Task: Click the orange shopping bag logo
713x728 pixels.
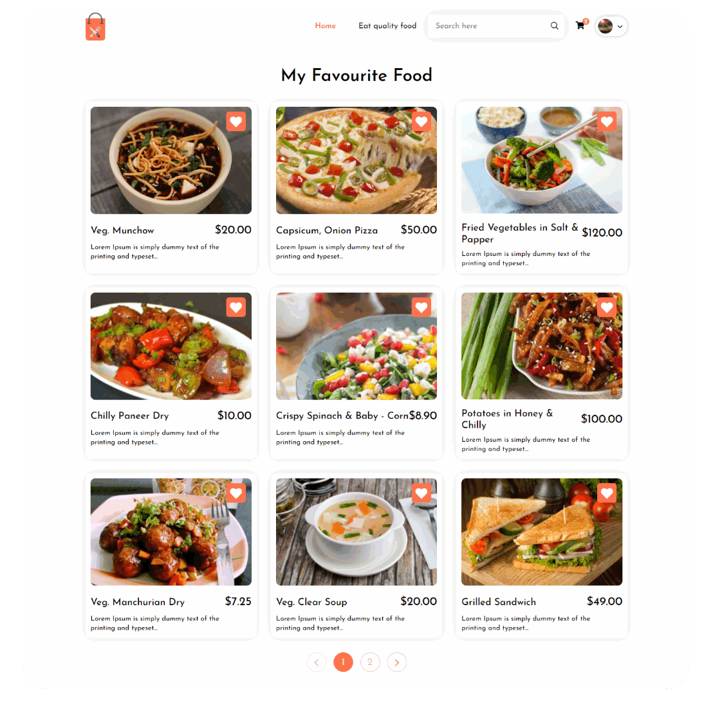Action: point(95,26)
